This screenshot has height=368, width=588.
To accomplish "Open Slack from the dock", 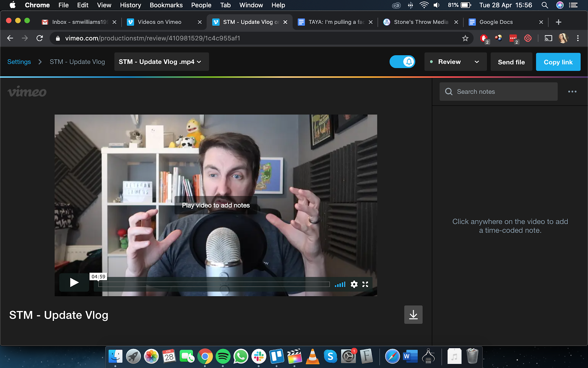I will [x=259, y=356].
